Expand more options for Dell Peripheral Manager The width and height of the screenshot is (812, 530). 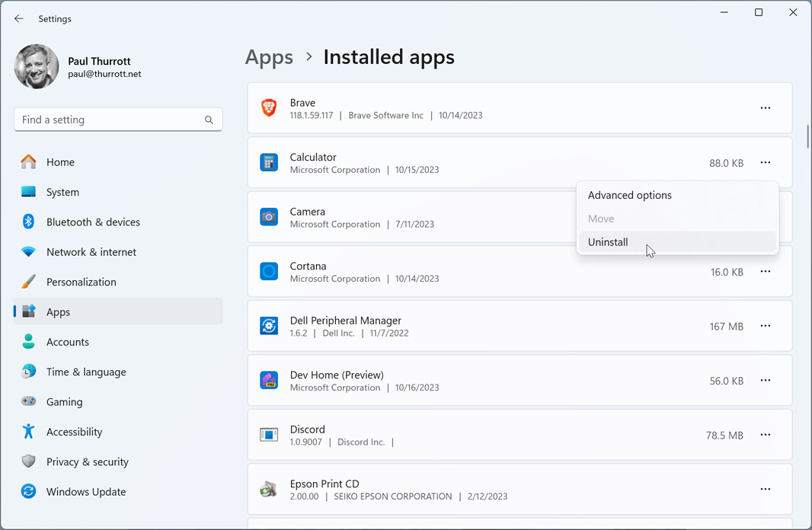[x=765, y=326]
